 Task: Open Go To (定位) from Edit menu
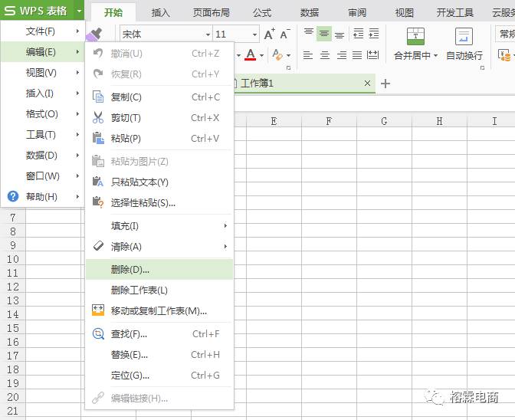tap(159, 375)
